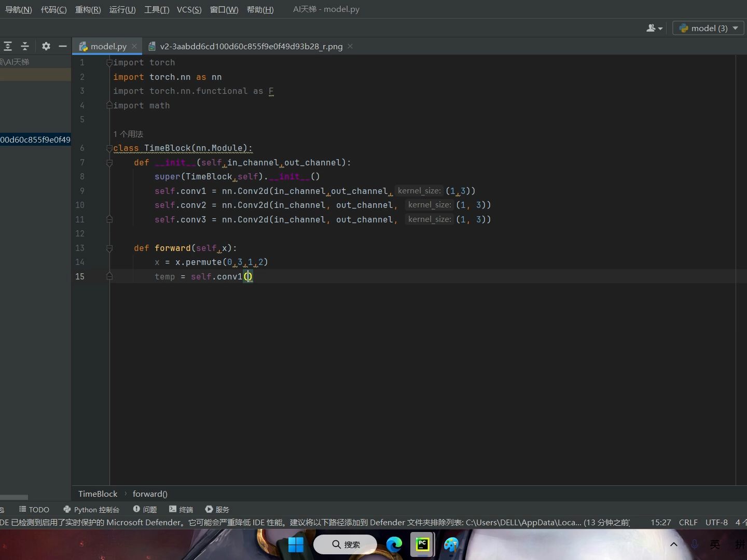747x560 pixels.
Task: Open the 代码(C) menu
Action: click(53, 9)
